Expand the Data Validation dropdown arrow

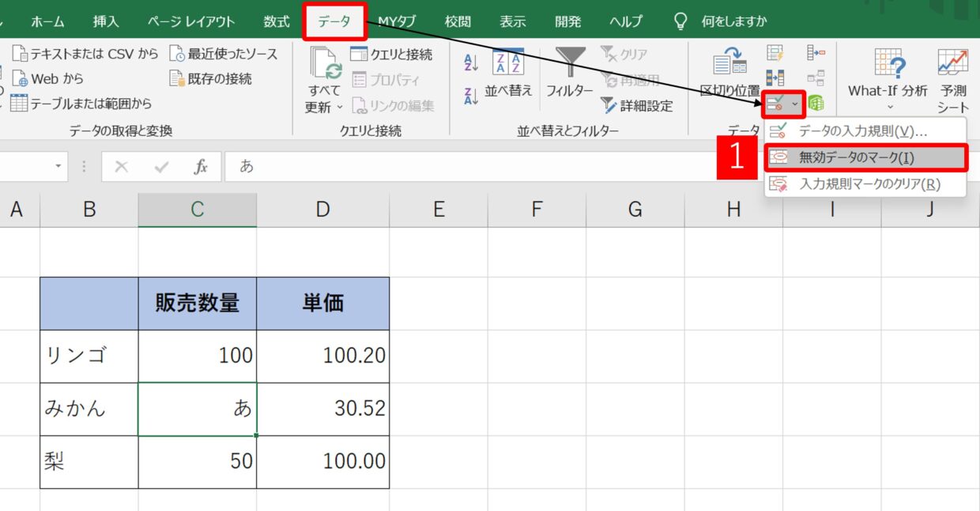795,104
